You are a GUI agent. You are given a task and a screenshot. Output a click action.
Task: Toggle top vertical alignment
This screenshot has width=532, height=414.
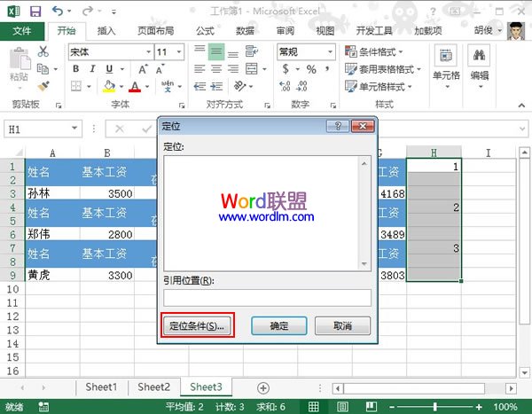(199, 51)
